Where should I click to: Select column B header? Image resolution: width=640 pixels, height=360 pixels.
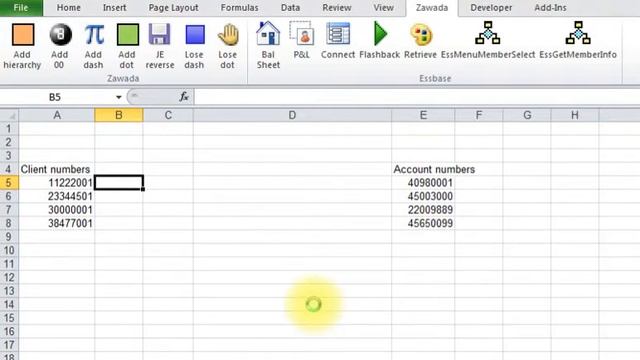(119, 116)
